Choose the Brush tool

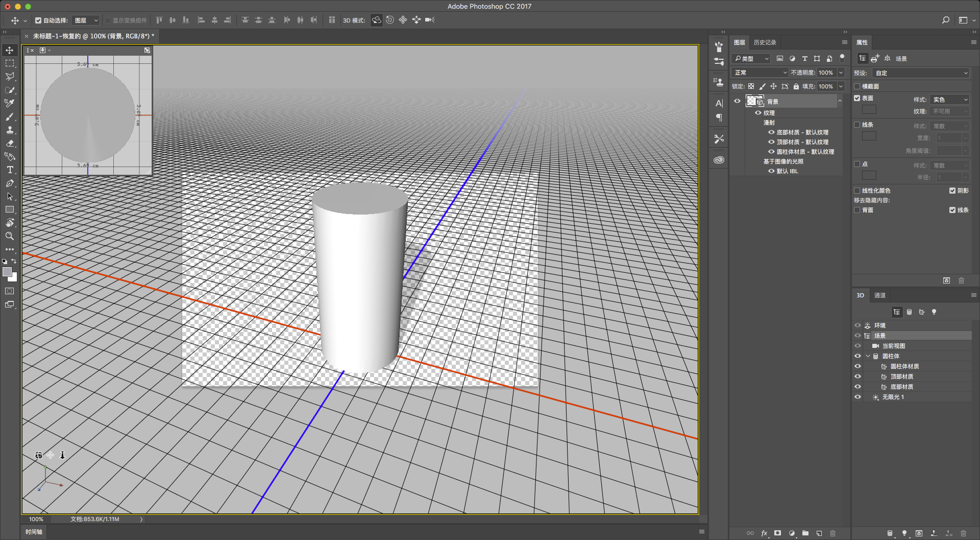[x=10, y=116]
